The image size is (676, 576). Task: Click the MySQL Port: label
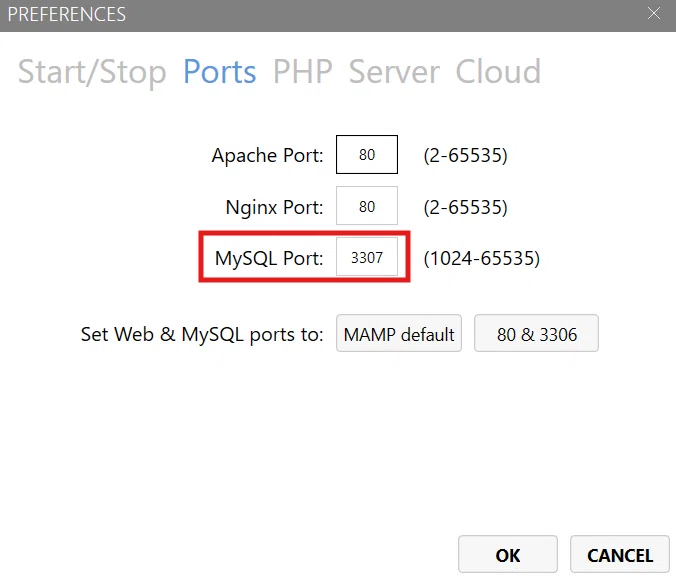pyautogui.click(x=269, y=259)
